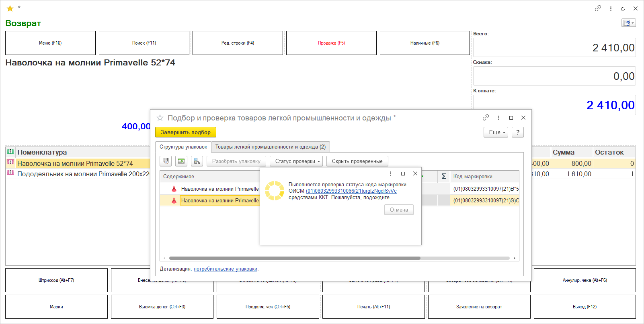This screenshot has height=324, width=644.
Task: Switch to Товары легкой промышленности и одежда tab
Action: tap(271, 147)
